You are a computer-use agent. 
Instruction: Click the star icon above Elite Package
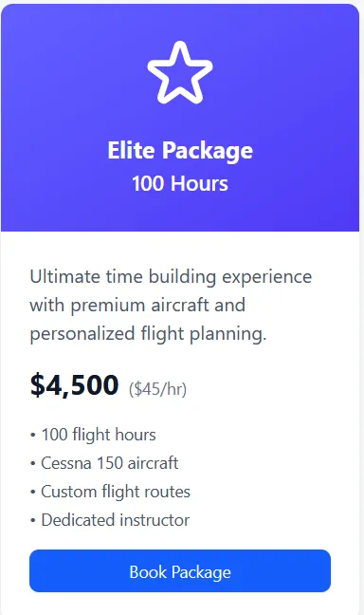[x=180, y=73]
